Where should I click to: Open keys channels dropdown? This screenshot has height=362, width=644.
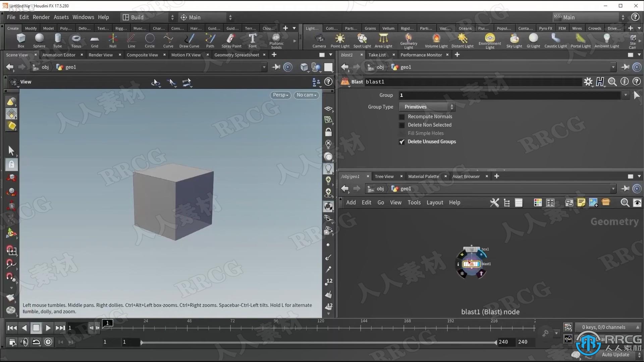click(x=608, y=327)
